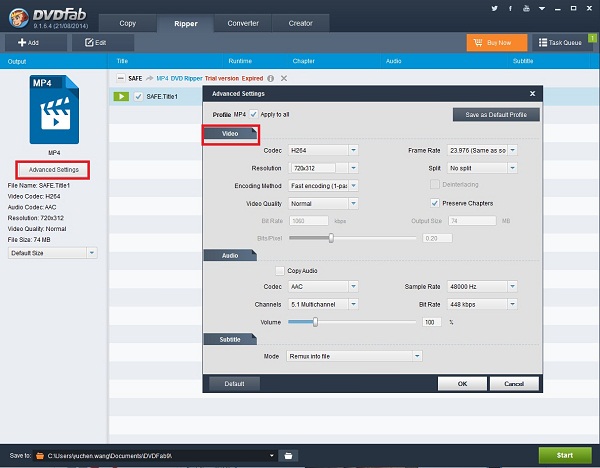Toggle Apply to all checkbox
The image size is (600, 468).
pyautogui.click(x=253, y=114)
